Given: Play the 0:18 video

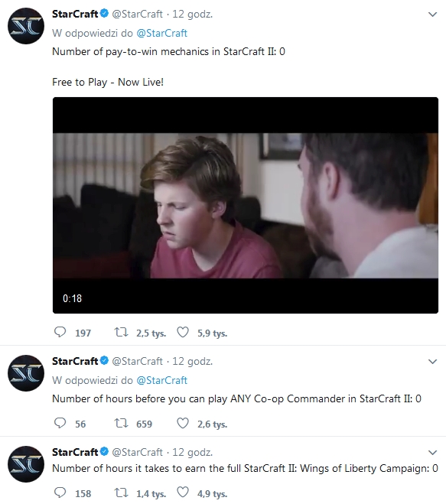Looking at the screenshot, I should pyautogui.click(x=246, y=205).
